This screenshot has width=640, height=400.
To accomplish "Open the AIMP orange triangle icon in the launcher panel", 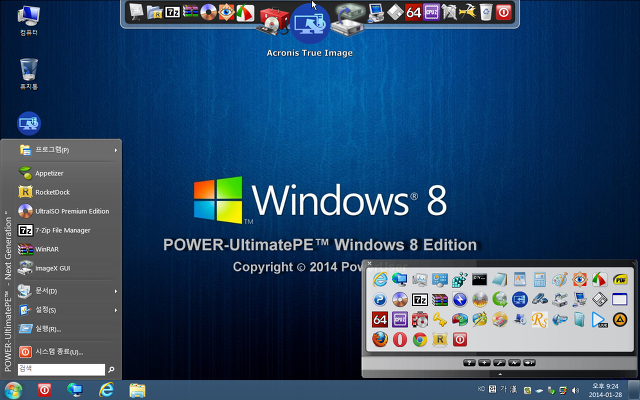I will coord(620,320).
